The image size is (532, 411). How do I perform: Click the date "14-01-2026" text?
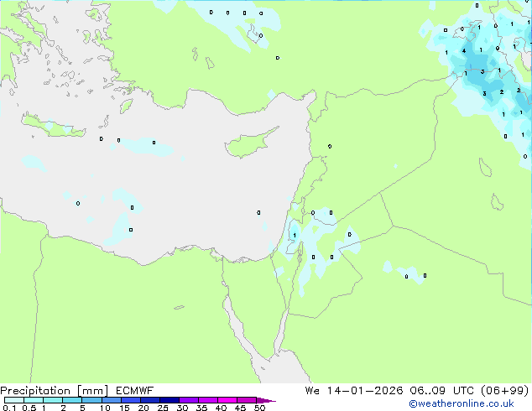(x=365, y=391)
